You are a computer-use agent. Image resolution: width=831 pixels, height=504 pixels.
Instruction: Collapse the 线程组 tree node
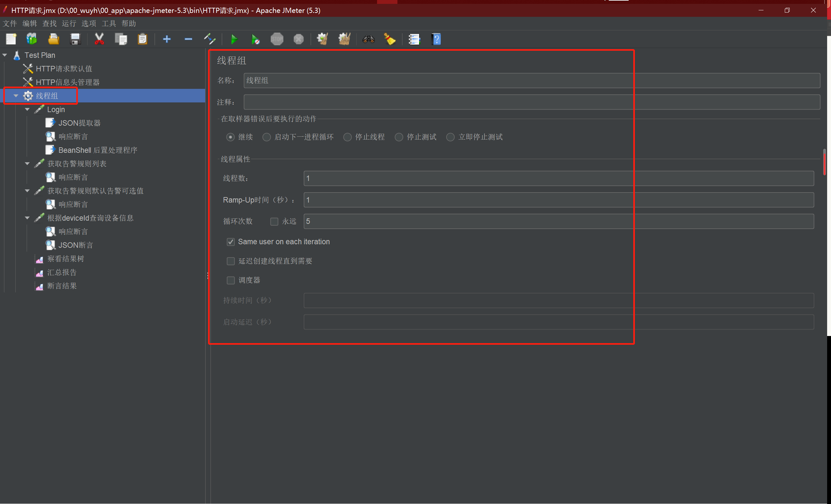pos(16,96)
